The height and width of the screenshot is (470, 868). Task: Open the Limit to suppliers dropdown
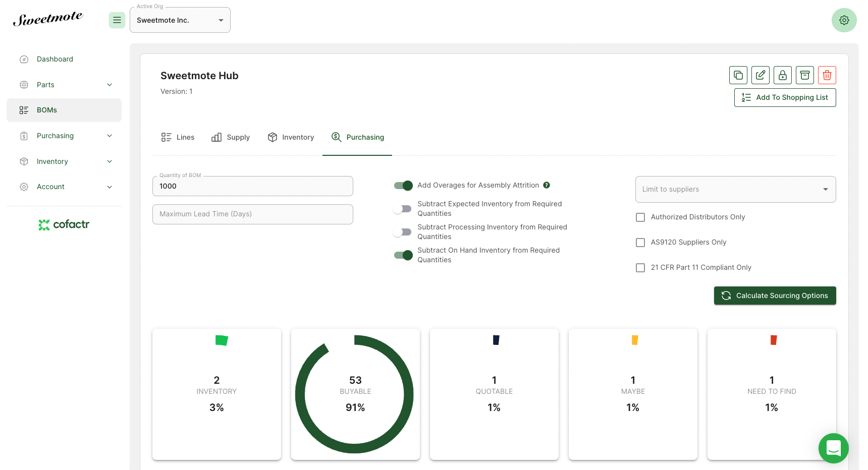pos(735,189)
